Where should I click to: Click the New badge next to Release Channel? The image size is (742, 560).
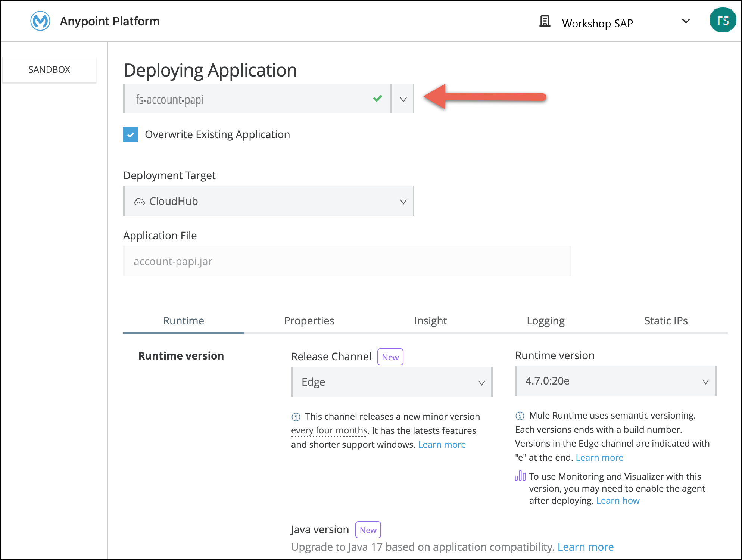coord(390,357)
